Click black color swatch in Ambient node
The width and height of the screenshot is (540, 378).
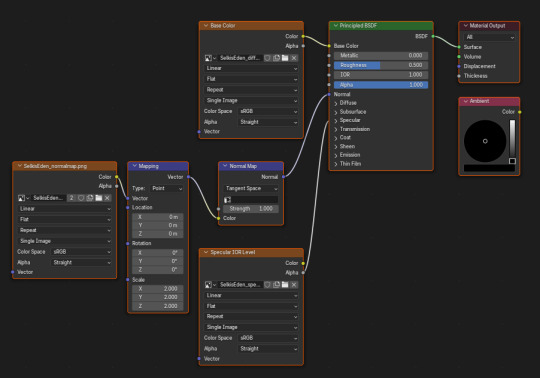point(489,168)
